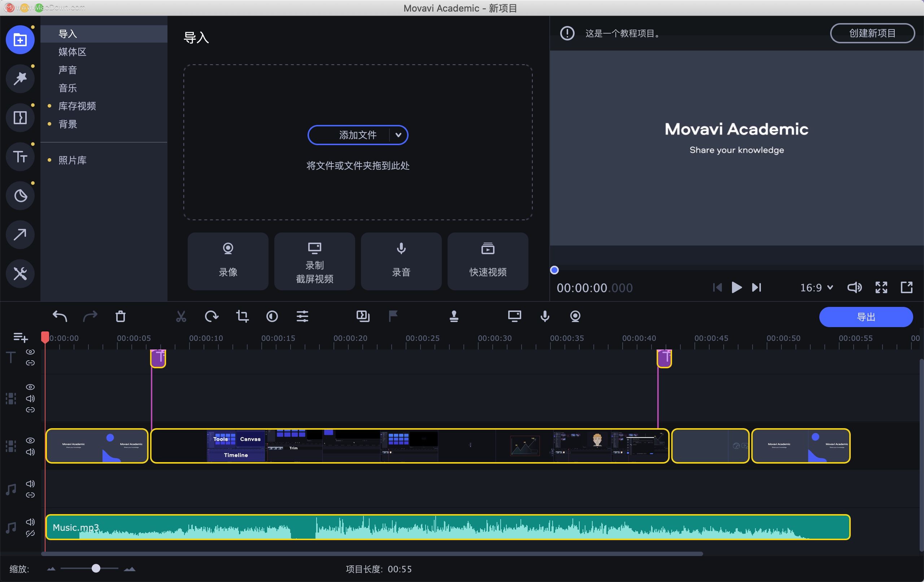The width and height of the screenshot is (924, 582).
Task: Click the preview seek bar handle
Action: click(554, 270)
